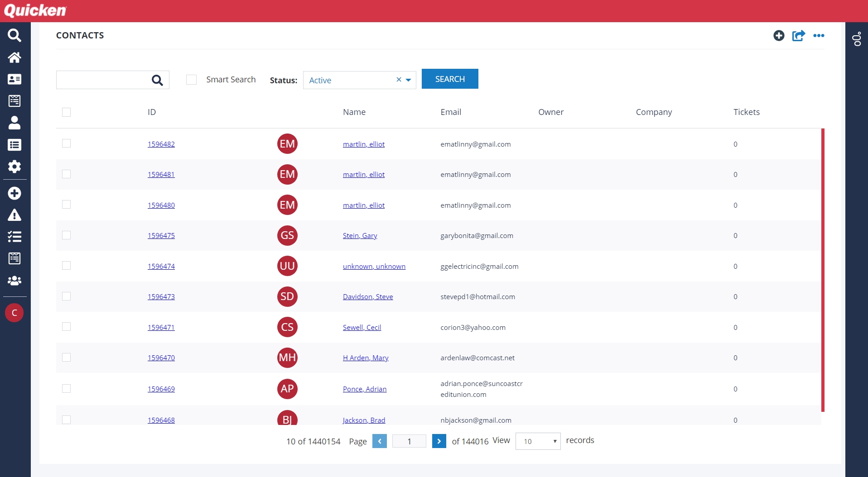Enable the Smart Search checkbox
868x477 pixels.
192,80
